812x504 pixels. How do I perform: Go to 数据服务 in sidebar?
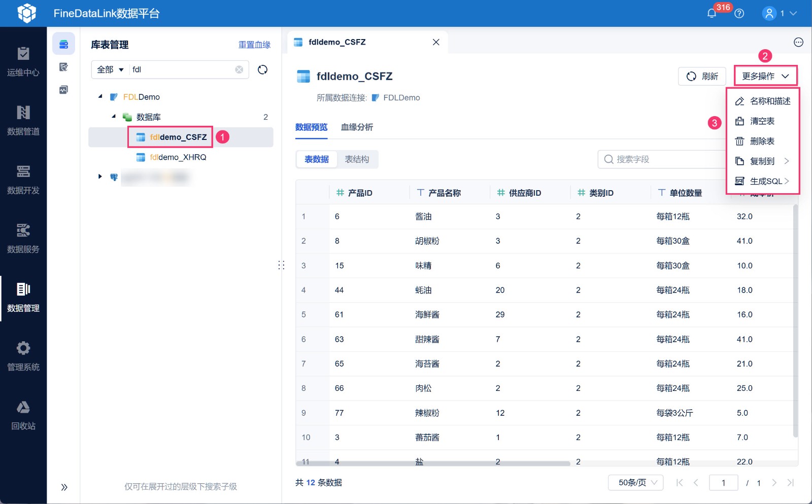pyautogui.click(x=23, y=238)
